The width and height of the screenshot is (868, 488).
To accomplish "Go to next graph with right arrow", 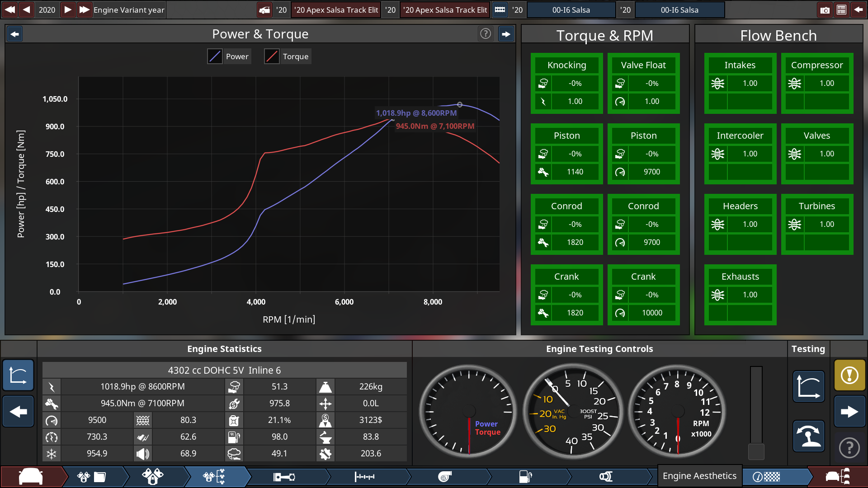I will [x=506, y=34].
